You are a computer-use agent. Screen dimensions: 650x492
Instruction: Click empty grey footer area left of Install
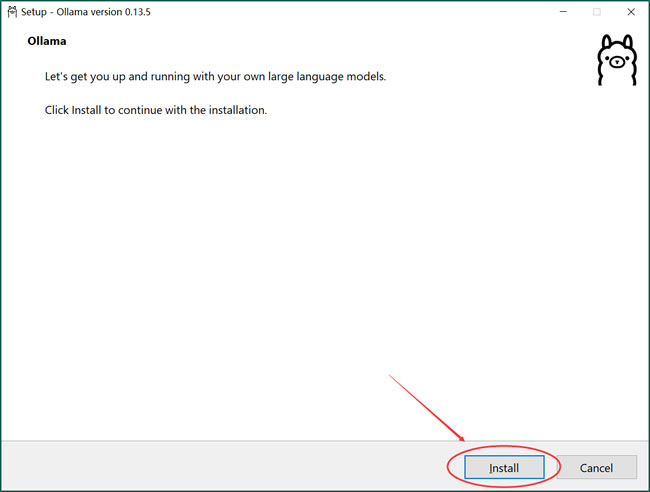pyautogui.click(x=200, y=467)
